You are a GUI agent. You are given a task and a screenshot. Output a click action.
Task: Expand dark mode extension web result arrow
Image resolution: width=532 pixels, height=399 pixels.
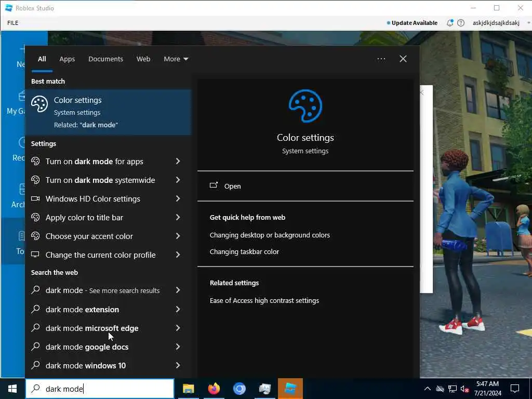[178, 309]
